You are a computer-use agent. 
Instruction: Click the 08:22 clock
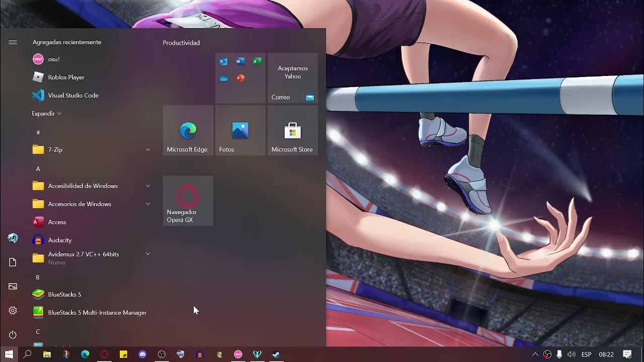pos(606,354)
